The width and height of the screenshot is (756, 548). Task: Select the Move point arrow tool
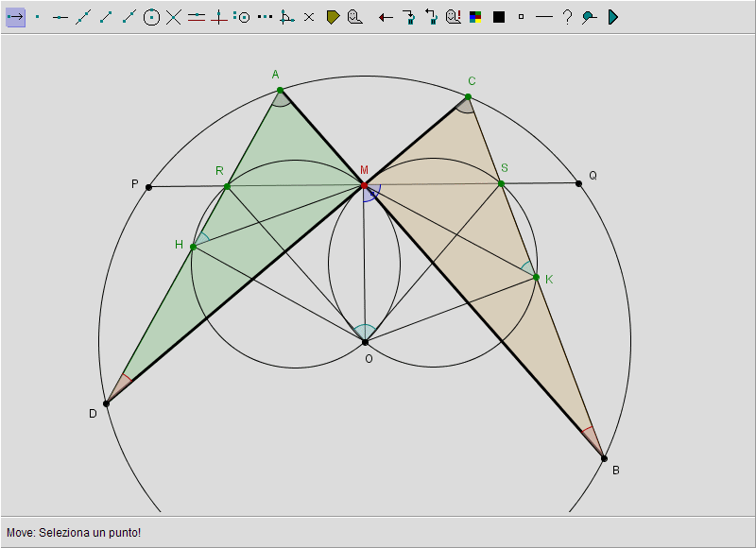click(x=16, y=17)
